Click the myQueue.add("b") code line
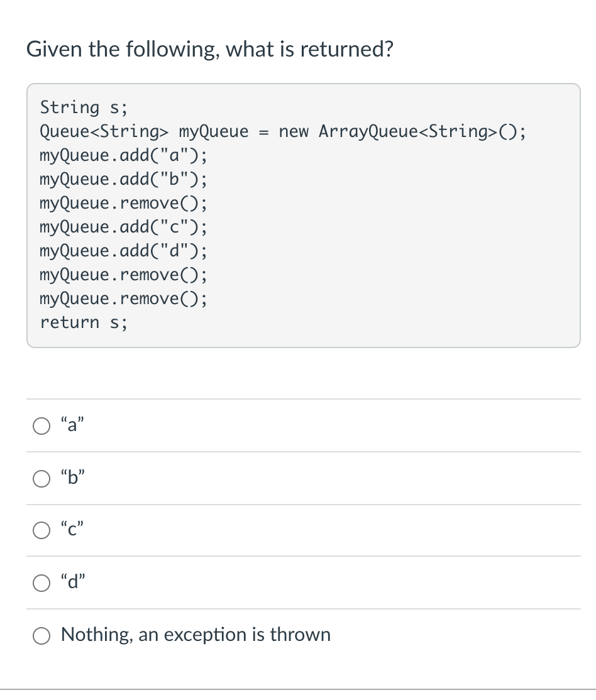 [x=123, y=179]
